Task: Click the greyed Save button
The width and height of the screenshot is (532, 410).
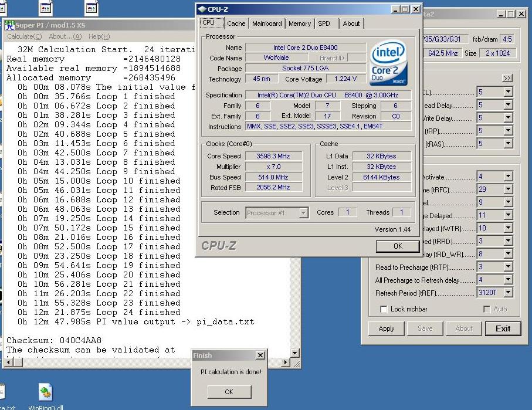Action: pos(425,328)
